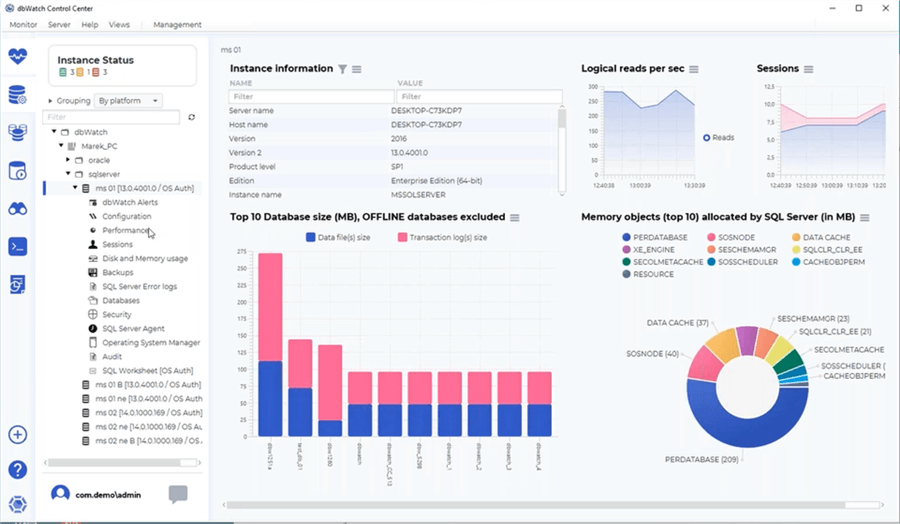Open the reports chart icon in sidebar
900x524 pixels.
pyautogui.click(x=18, y=285)
